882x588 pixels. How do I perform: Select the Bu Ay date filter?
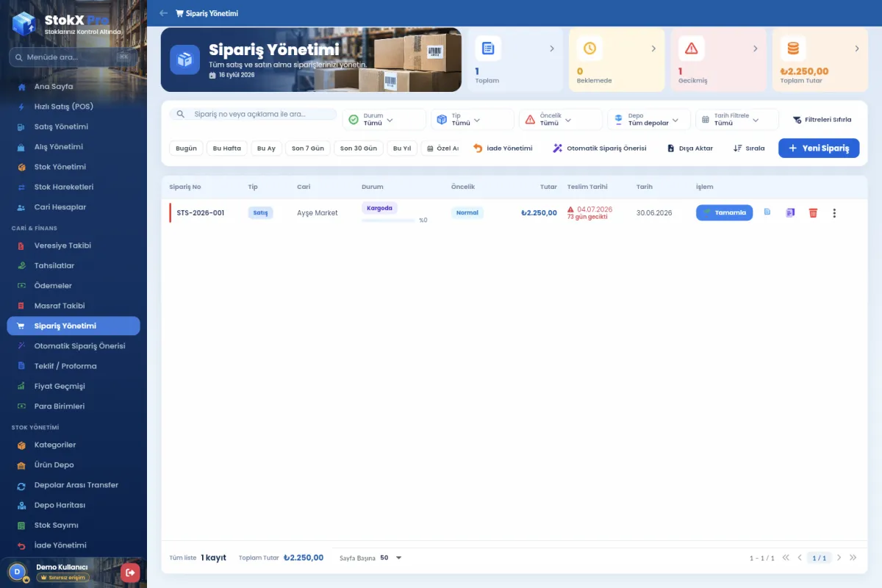pyautogui.click(x=266, y=148)
